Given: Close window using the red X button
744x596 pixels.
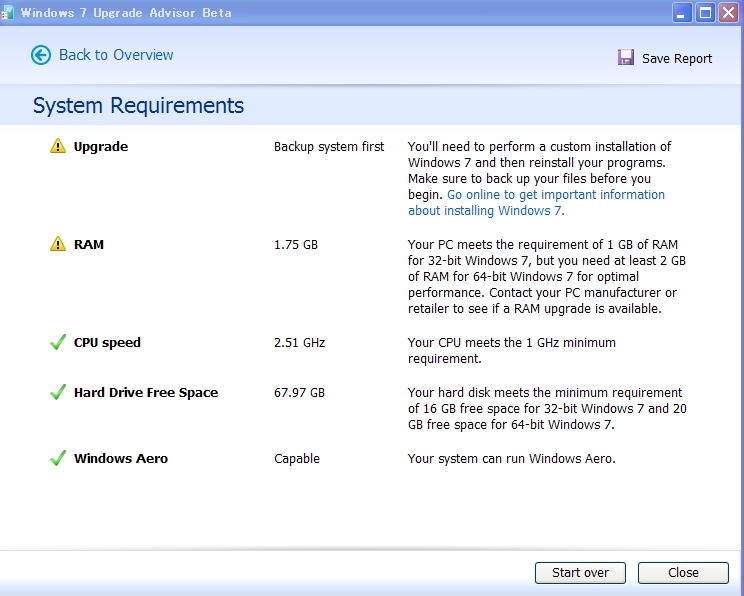Looking at the screenshot, I should 728,13.
